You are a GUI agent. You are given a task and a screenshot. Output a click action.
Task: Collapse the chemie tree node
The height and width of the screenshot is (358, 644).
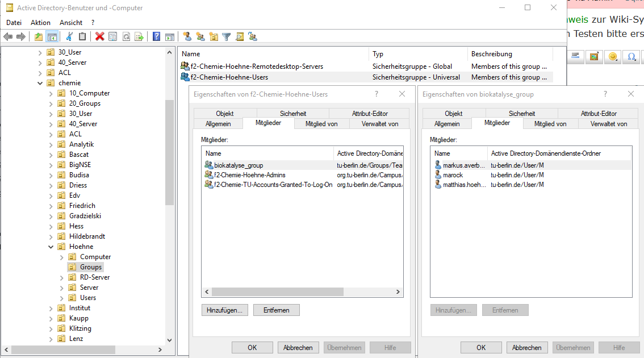point(40,83)
